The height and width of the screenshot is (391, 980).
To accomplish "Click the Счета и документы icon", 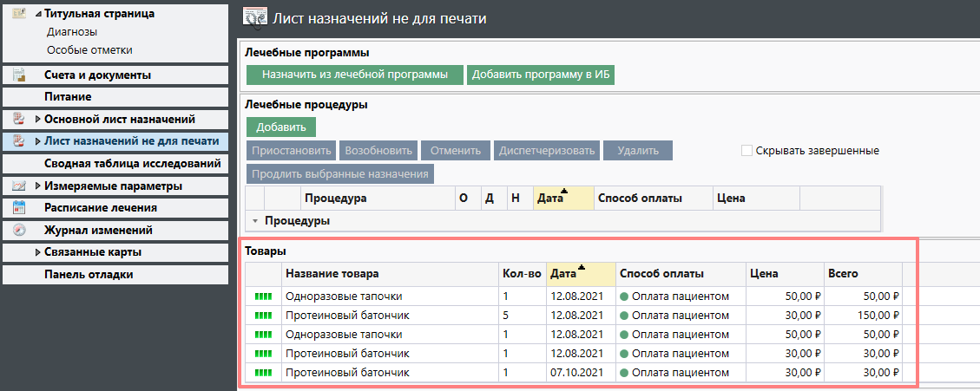I will (x=18, y=75).
